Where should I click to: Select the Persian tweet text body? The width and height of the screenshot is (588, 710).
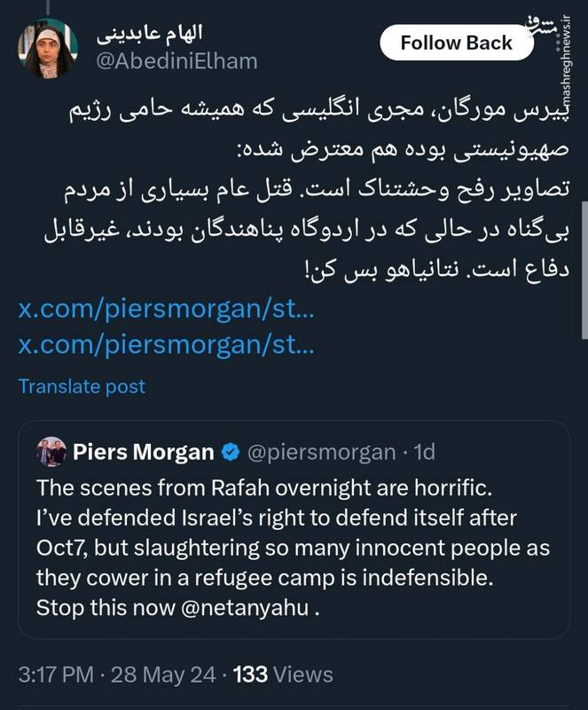293,186
